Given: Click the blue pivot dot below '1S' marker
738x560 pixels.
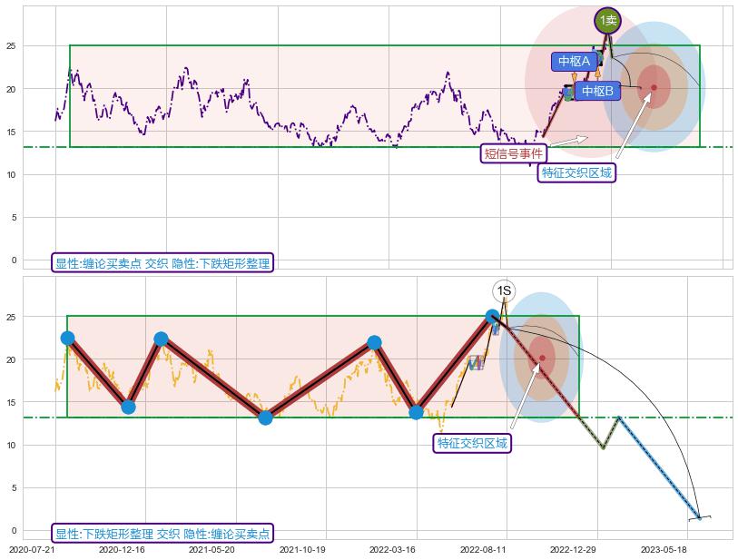Looking at the screenshot, I should (493, 317).
